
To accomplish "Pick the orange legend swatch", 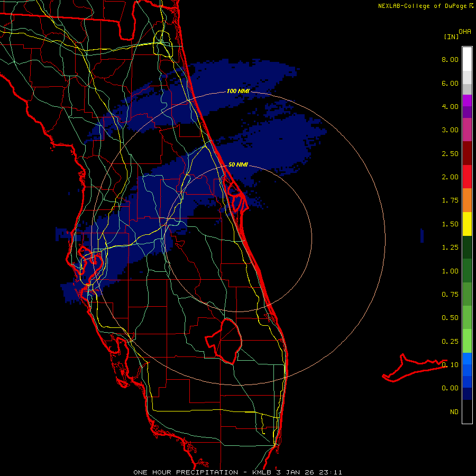I will pyautogui.click(x=467, y=200).
